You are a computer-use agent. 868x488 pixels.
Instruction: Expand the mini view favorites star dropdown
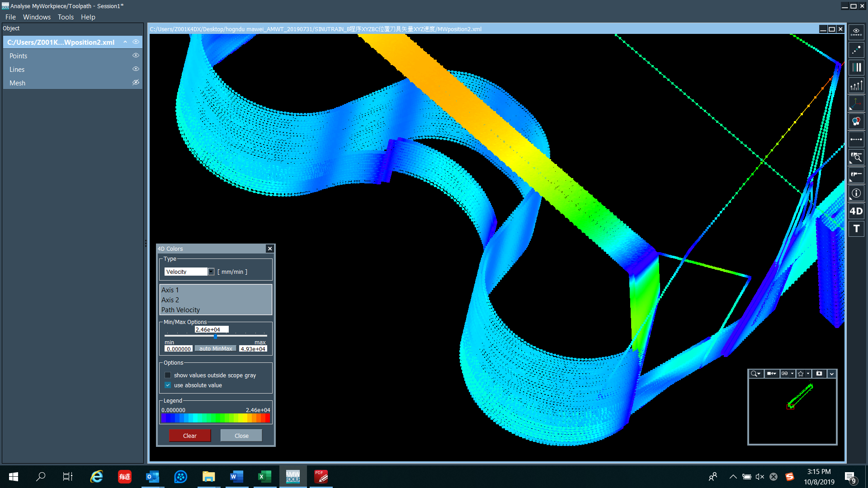(808, 374)
